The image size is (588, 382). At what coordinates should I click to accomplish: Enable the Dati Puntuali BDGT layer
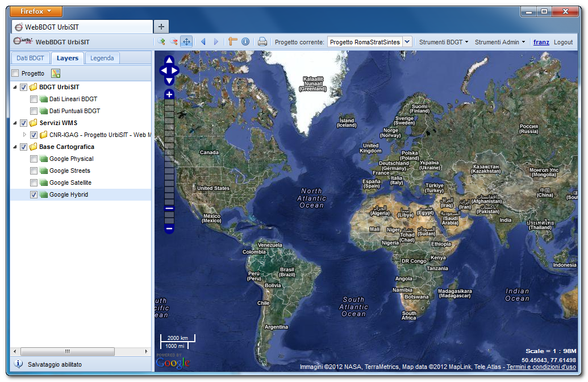coord(34,111)
